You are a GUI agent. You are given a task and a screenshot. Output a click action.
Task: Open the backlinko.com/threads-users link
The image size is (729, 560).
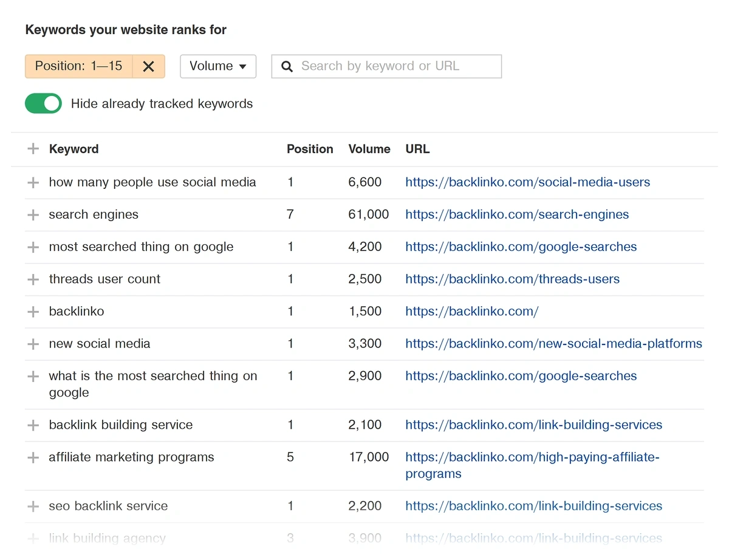512,279
